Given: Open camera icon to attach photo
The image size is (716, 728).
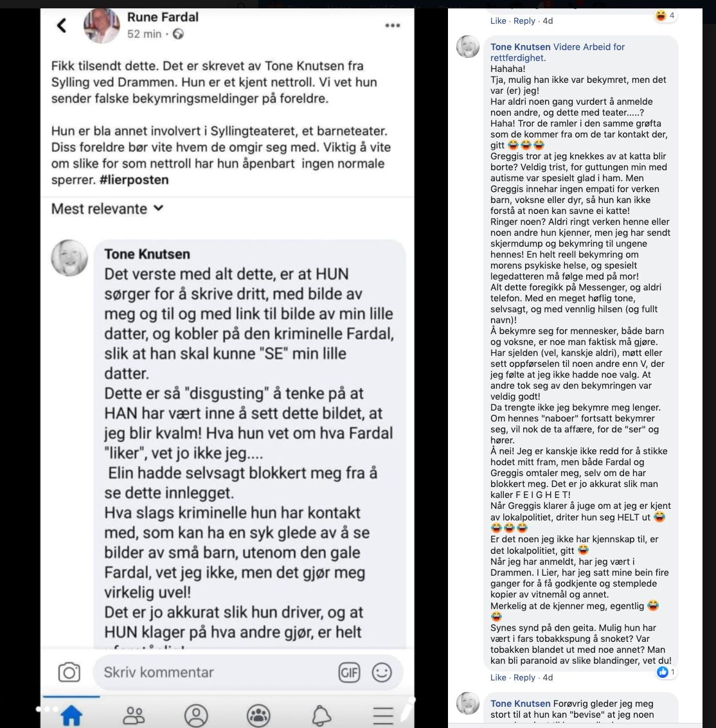Looking at the screenshot, I should pos(69,672).
